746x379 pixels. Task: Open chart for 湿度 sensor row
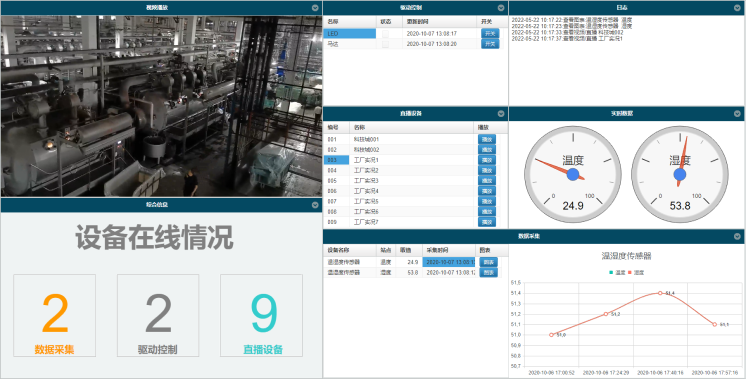[489, 272]
